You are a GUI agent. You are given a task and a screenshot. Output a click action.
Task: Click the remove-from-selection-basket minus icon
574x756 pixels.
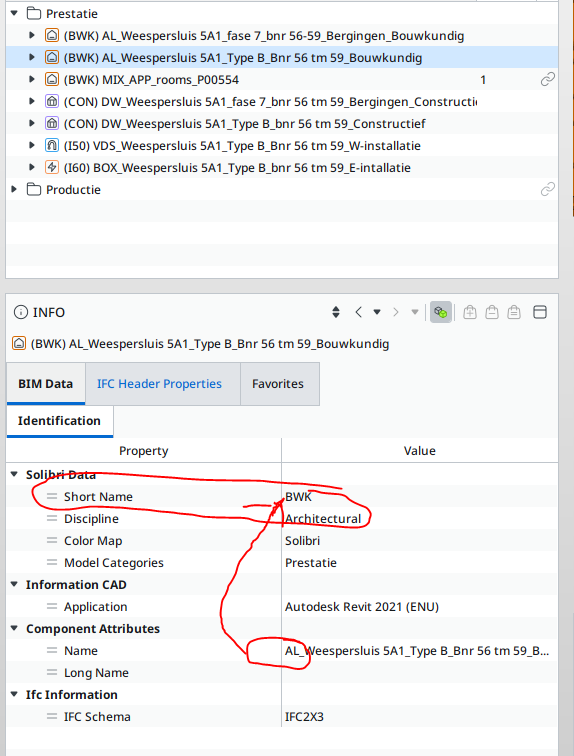pos(492,312)
